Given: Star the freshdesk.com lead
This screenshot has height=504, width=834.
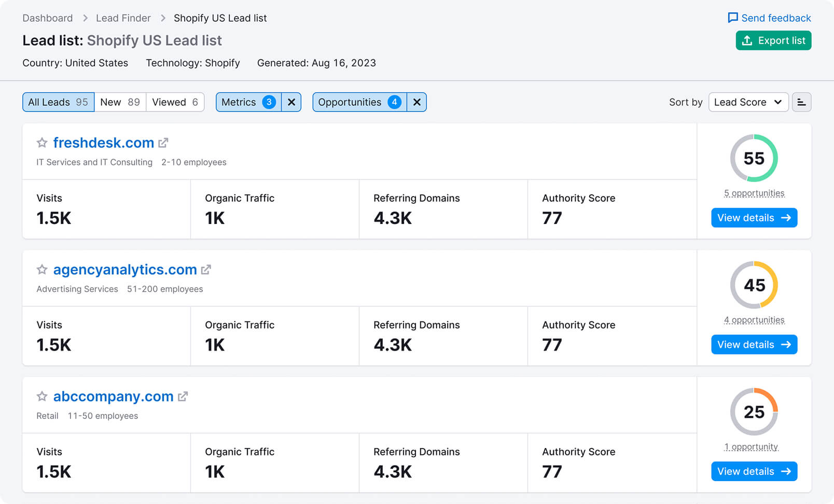Looking at the screenshot, I should pos(42,143).
